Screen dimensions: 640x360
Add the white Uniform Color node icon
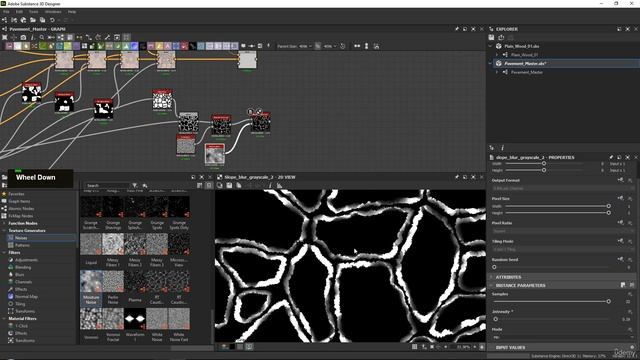[x=18, y=46]
